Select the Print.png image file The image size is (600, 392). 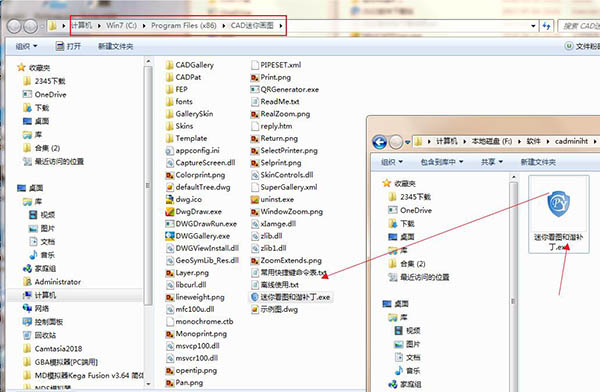[271, 77]
